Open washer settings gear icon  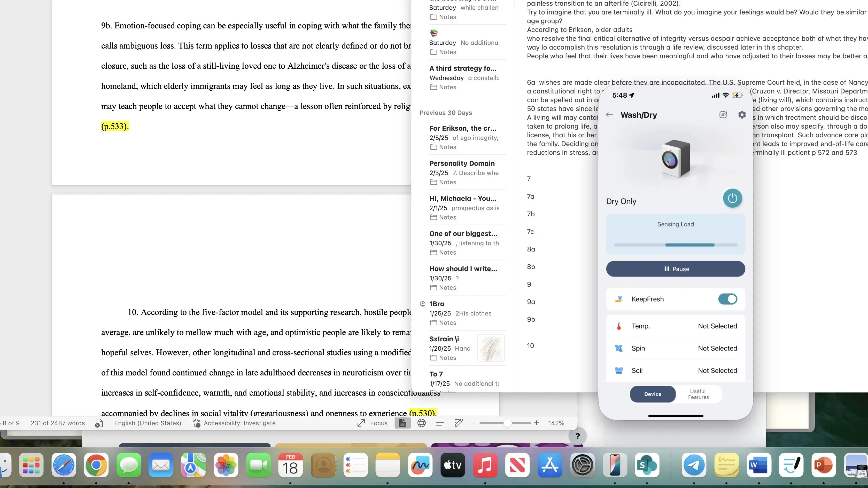coord(742,115)
